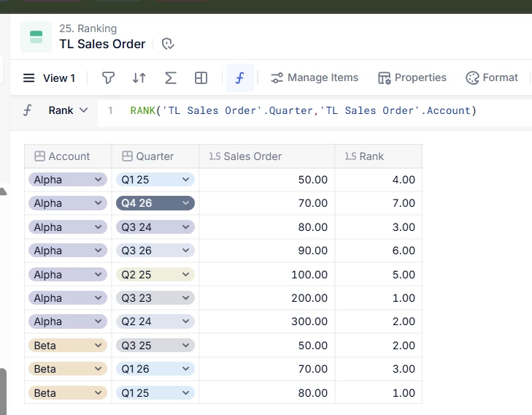Open the View 1 menu
This screenshot has height=415, width=532.
[x=50, y=78]
